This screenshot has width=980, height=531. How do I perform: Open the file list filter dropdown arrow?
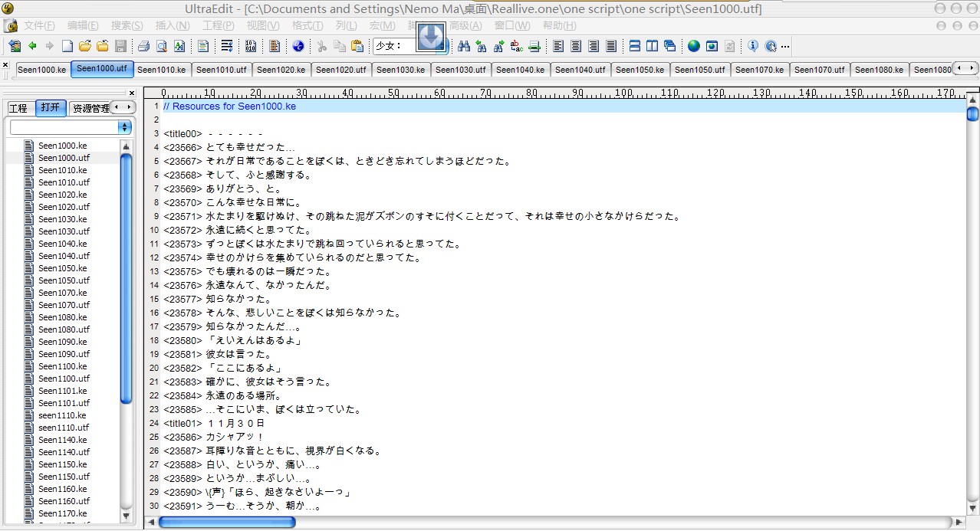click(125, 127)
